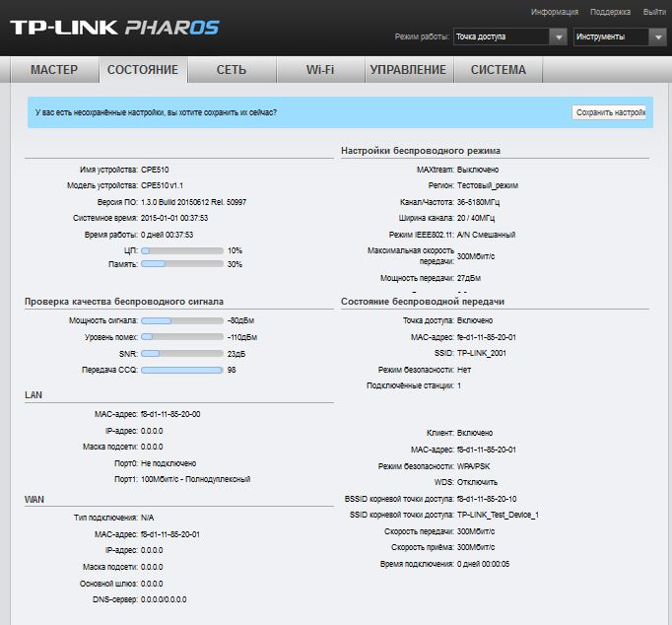Click device name value CPE510
This screenshot has height=625, width=672.
click(x=155, y=170)
